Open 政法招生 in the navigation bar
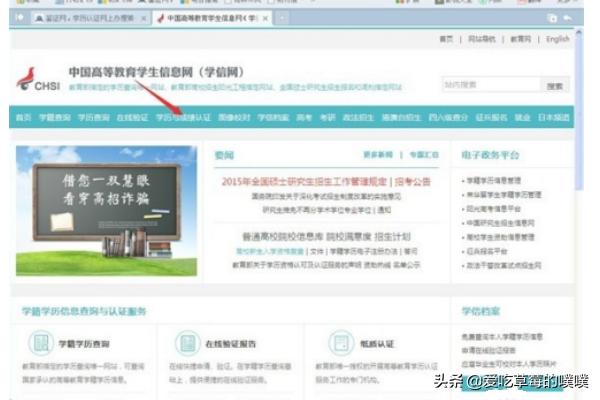The image size is (600, 400). [x=358, y=117]
